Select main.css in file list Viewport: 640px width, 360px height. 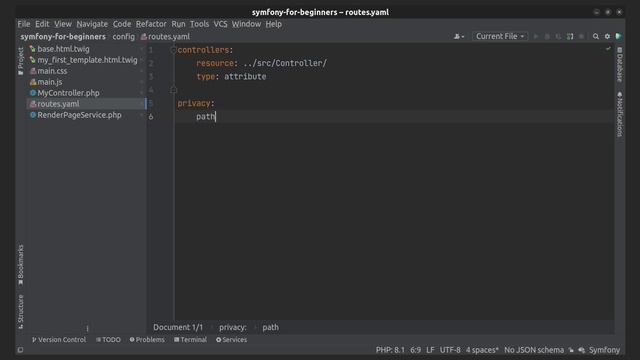[52, 71]
